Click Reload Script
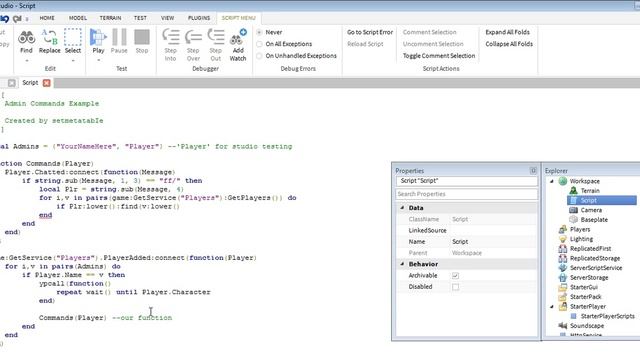This screenshot has width=640, height=360. coord(365,44)
